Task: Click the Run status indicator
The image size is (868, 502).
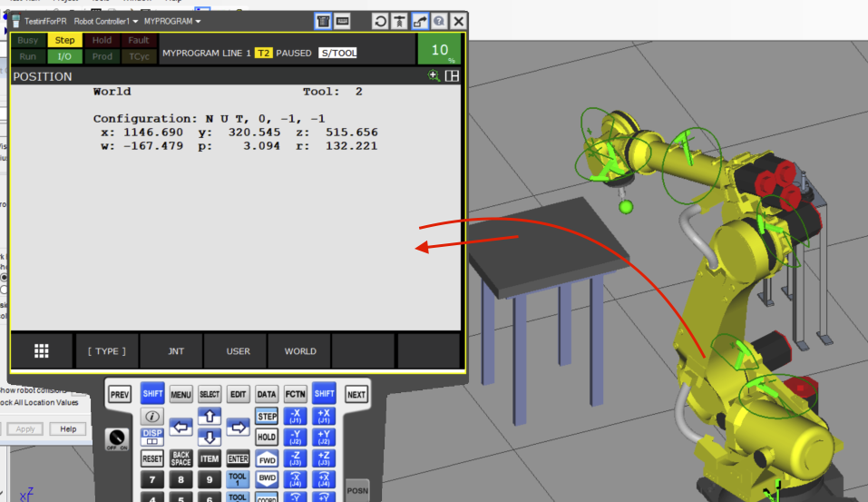Action: [28, 56]
